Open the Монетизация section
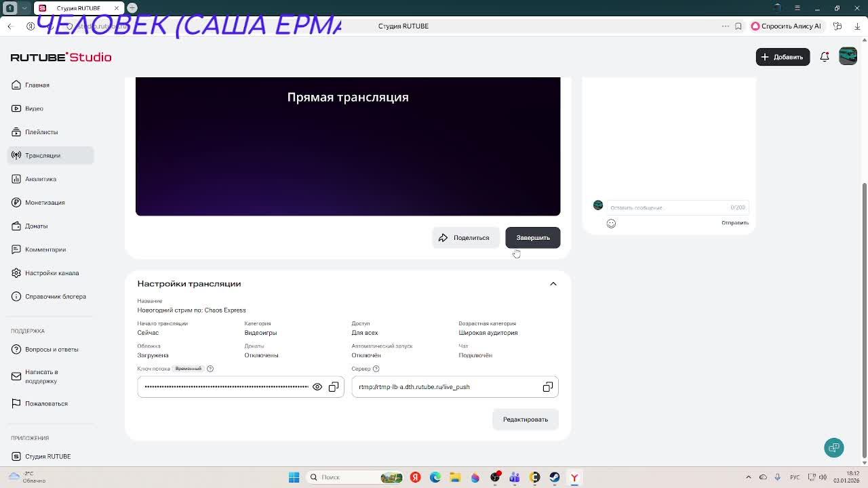 (x=51, y=203)
